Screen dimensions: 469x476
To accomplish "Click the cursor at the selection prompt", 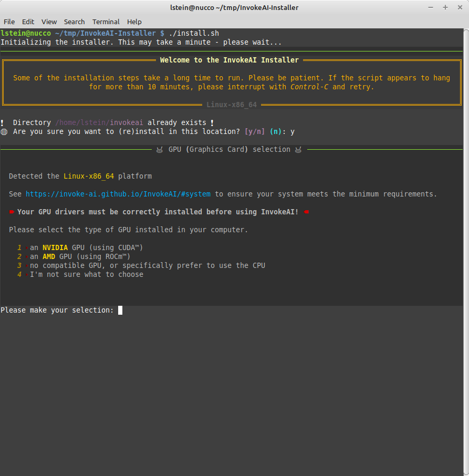I will coord(120,311).
